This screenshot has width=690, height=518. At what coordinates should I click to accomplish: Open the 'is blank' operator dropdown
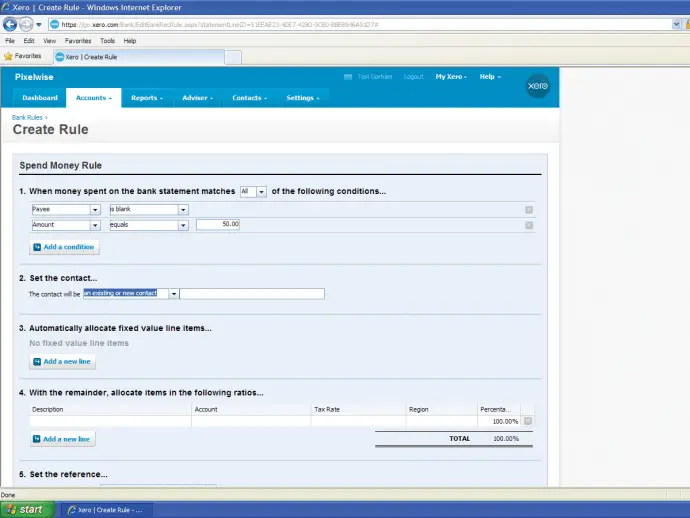(183, 210)
